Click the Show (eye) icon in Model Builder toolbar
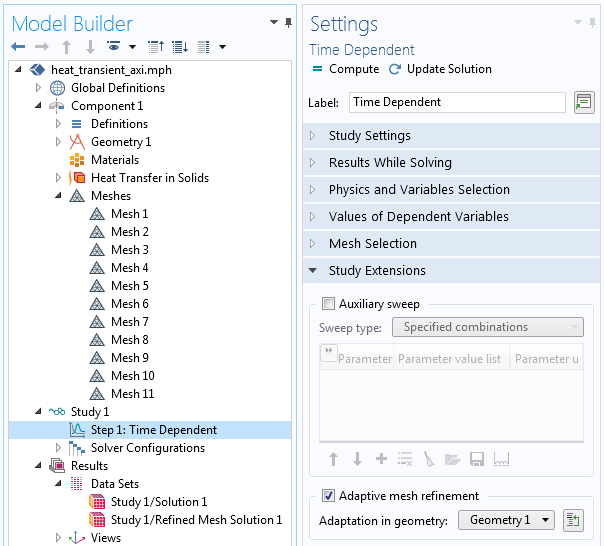Image resolution: width=604 pixels, height=546 pixels. 115,47
